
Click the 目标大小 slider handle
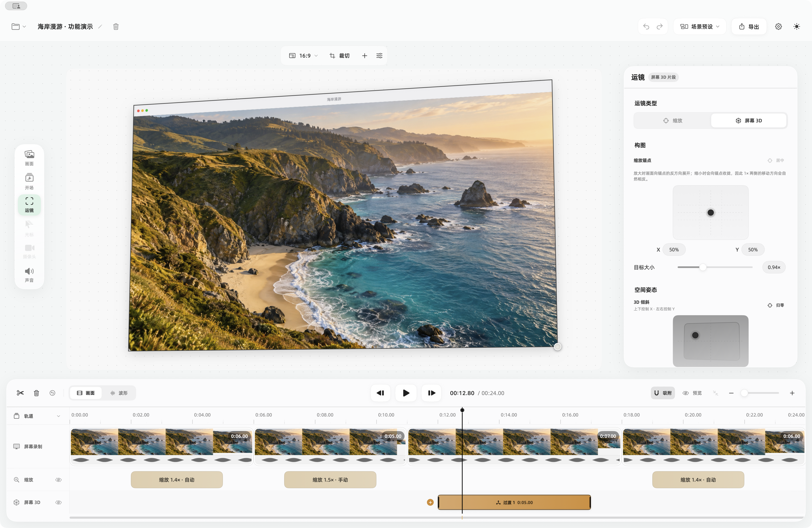click(703, 267)
